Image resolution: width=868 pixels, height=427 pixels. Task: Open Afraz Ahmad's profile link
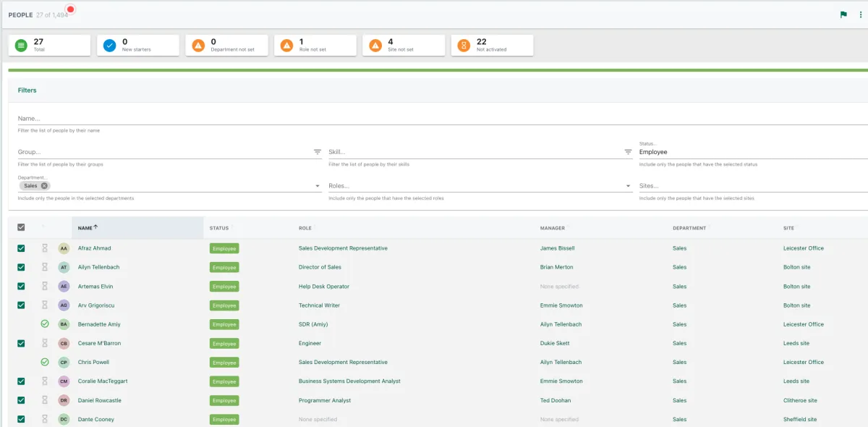94,248
